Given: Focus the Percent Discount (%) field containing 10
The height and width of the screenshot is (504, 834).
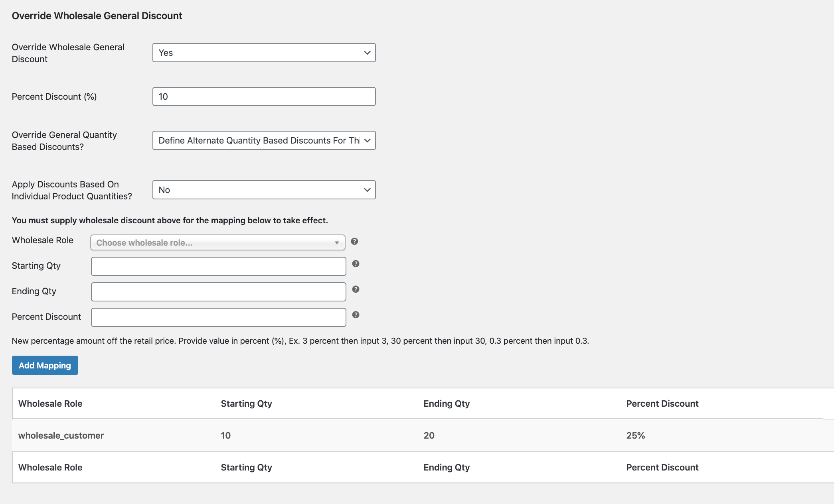Looking at the screenshot, I should coord(264,96).
